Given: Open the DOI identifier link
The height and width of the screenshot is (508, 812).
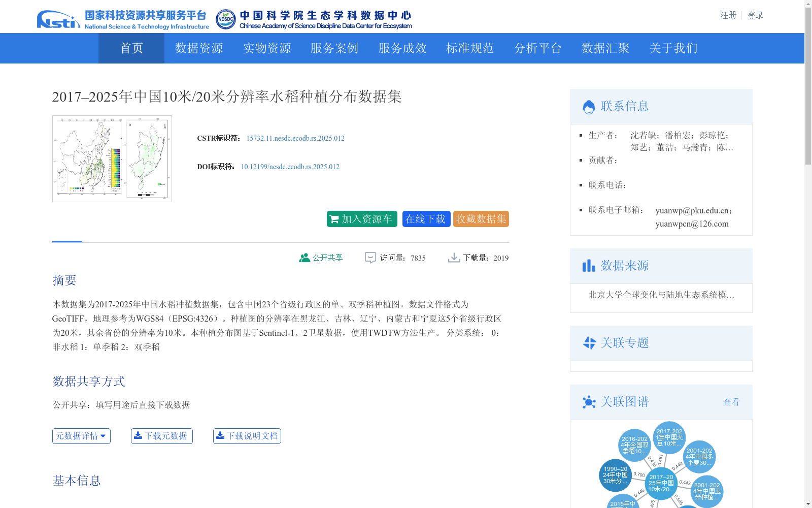Looking at the screenshot, I should (x=290, y=167).
